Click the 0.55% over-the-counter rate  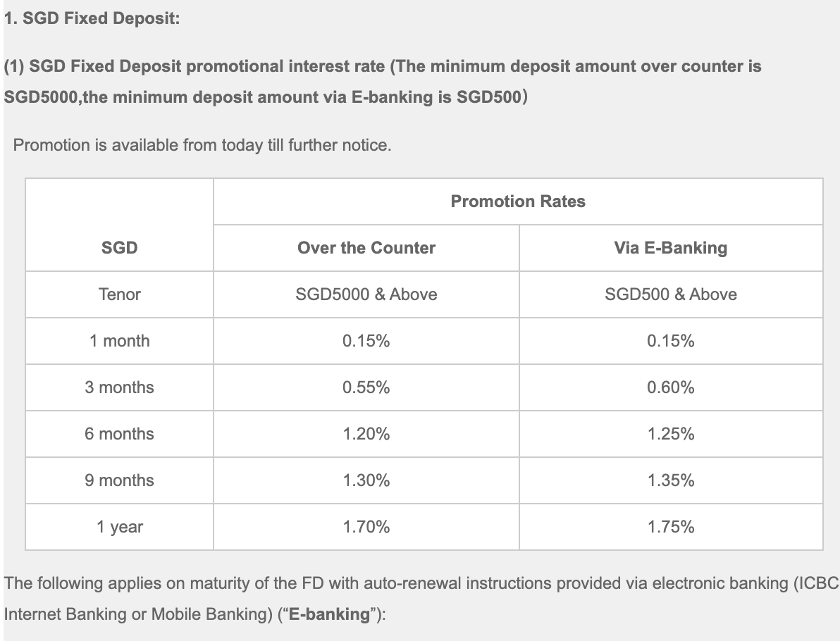(x=366, y=387)
